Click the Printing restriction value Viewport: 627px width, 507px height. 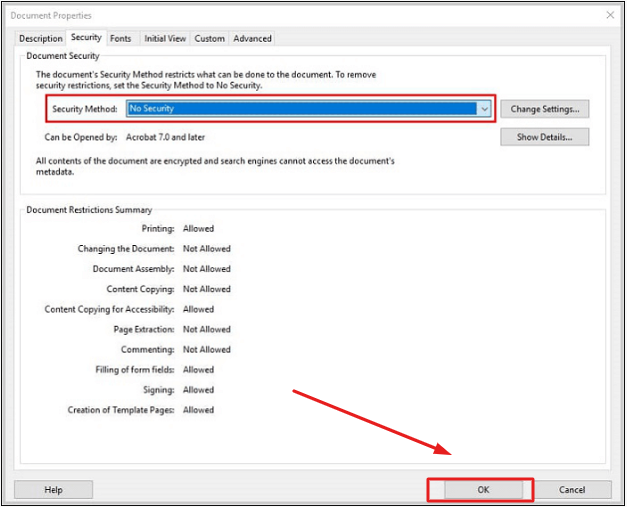coord(198,228)
